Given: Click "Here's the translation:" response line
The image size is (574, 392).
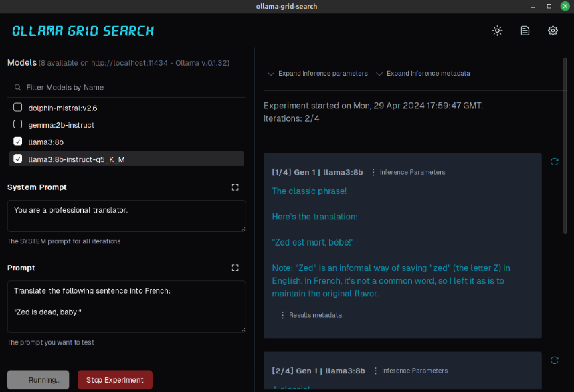Looking at the screenshot, I should point(315,217).
